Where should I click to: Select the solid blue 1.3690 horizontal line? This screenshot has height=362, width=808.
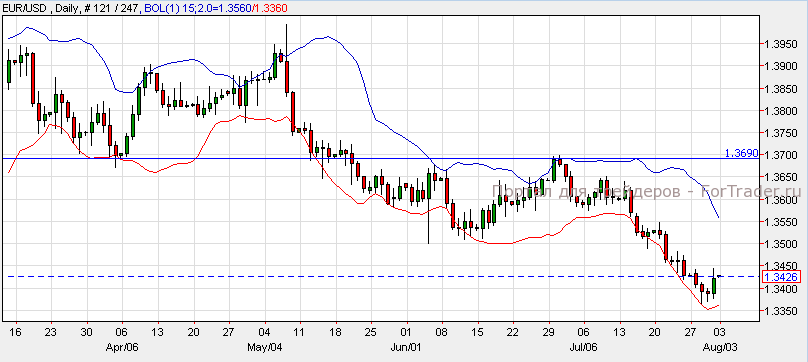coord(380,158)
